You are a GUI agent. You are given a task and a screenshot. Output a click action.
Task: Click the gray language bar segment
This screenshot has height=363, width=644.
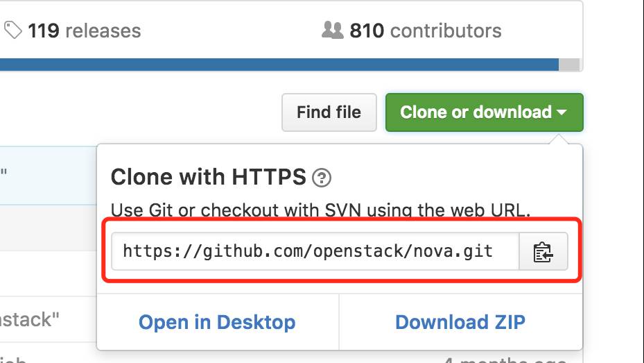click(x=569, y=65)
